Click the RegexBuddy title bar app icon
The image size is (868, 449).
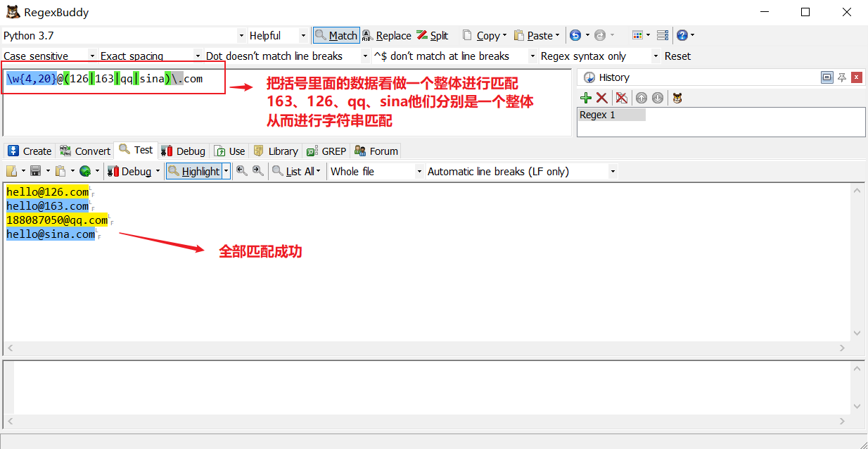point(12,12)
